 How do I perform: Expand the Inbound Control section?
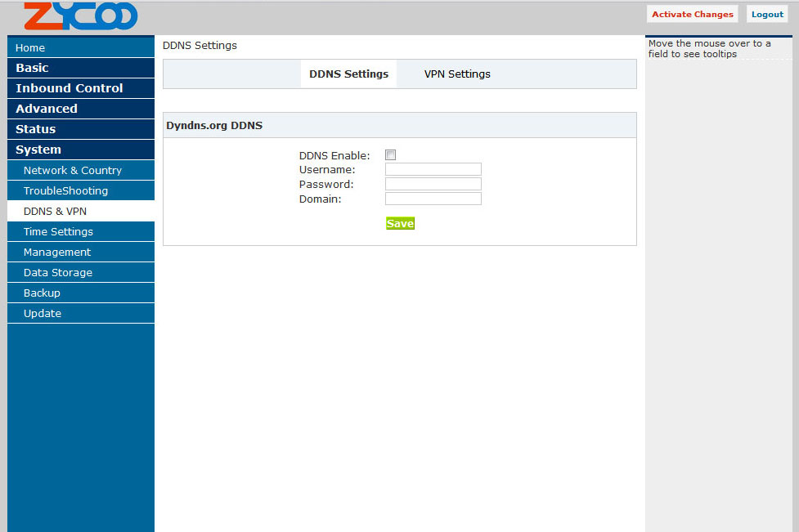(80, 88)
